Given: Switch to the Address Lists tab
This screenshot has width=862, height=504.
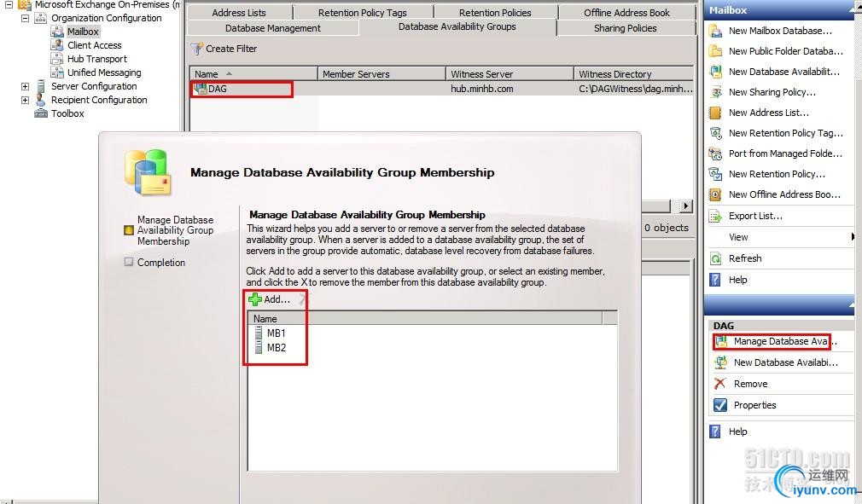Looking at the screenshot, I should click(x=239, y=12).
